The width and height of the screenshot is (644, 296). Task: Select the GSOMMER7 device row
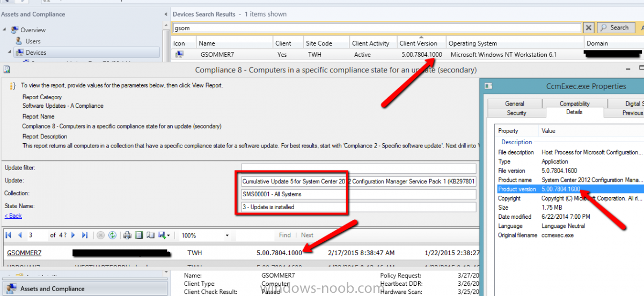click(407, 54)
